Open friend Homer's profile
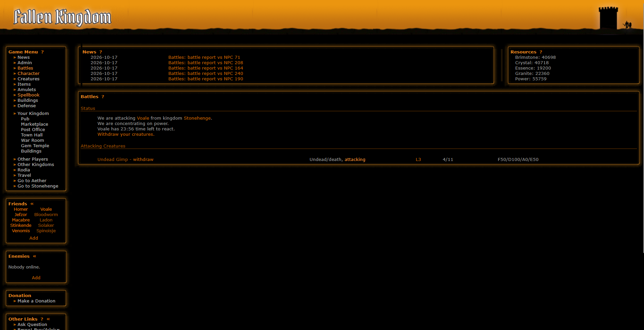Screen dimensions: 644x330 coord(21,209)
